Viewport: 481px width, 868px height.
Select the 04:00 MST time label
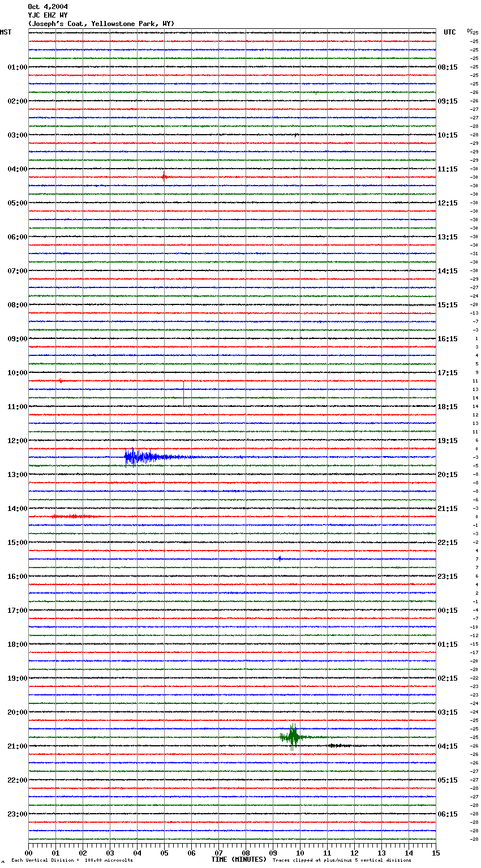[18, 169]
